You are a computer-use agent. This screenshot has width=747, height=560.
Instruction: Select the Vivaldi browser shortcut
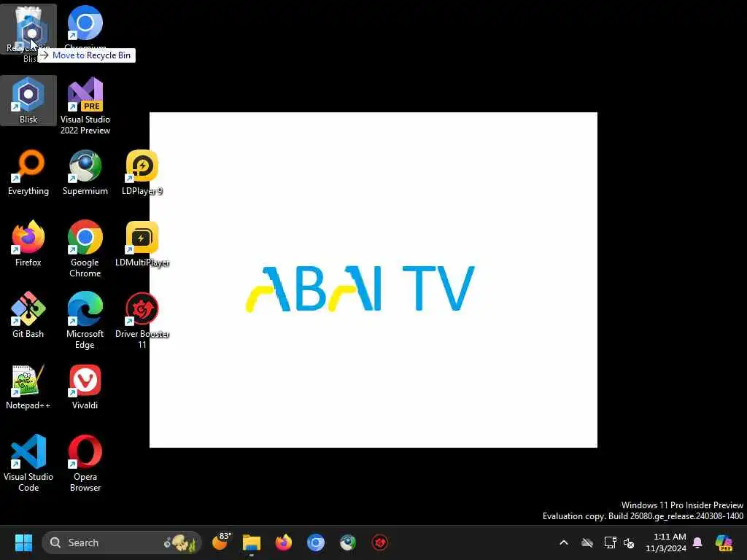(x=85, y=386)
